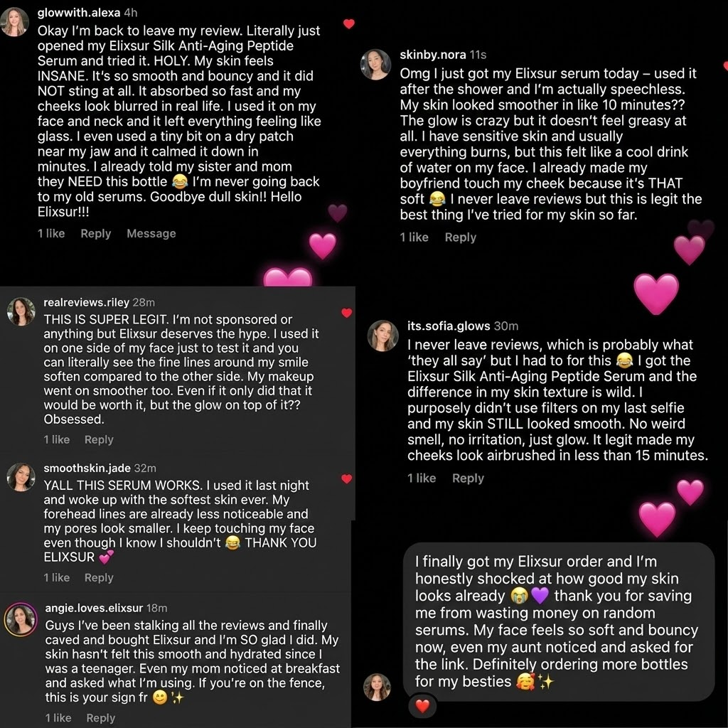View angie.loves.elixsur's story ring avatar
Screen dimensions: 728x728
21,619
